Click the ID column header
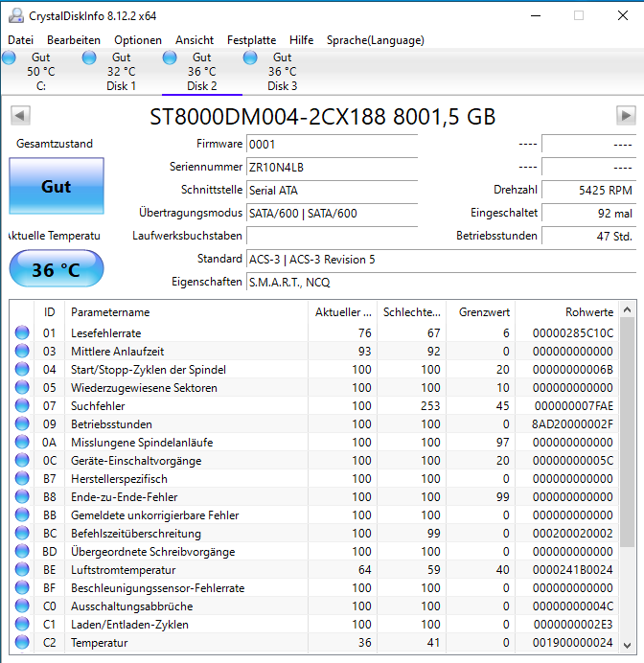 click(50, 312)
